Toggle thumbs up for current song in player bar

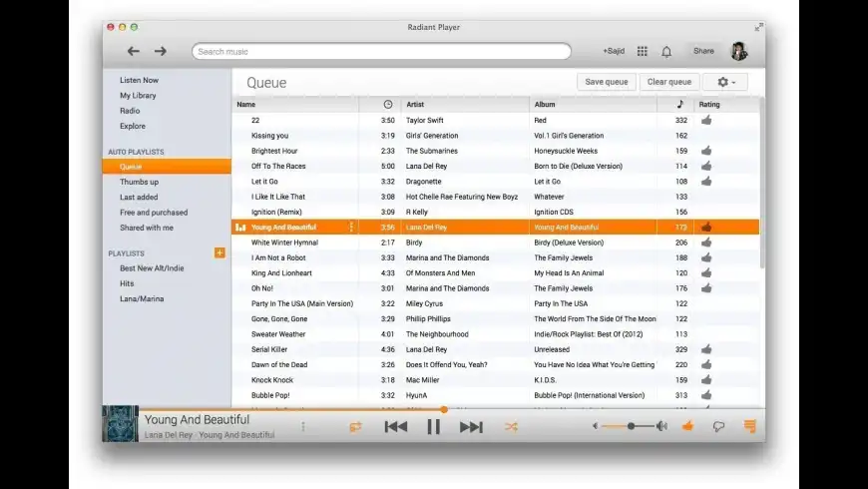687,426
